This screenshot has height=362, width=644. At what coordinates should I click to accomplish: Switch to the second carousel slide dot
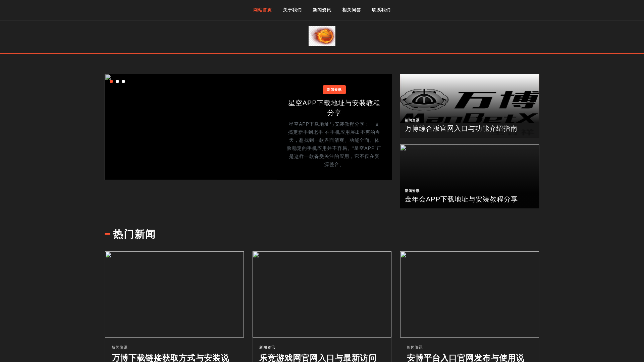coord(117,81)
